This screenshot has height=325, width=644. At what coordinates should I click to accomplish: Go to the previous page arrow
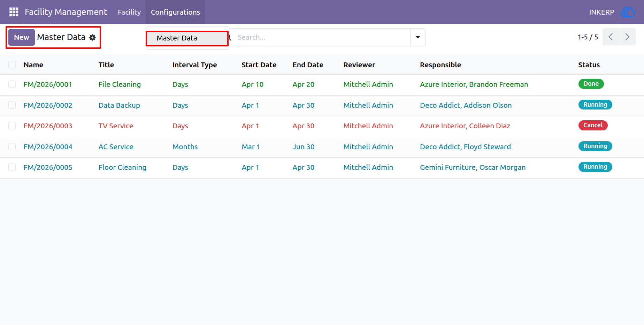point(611,37)
